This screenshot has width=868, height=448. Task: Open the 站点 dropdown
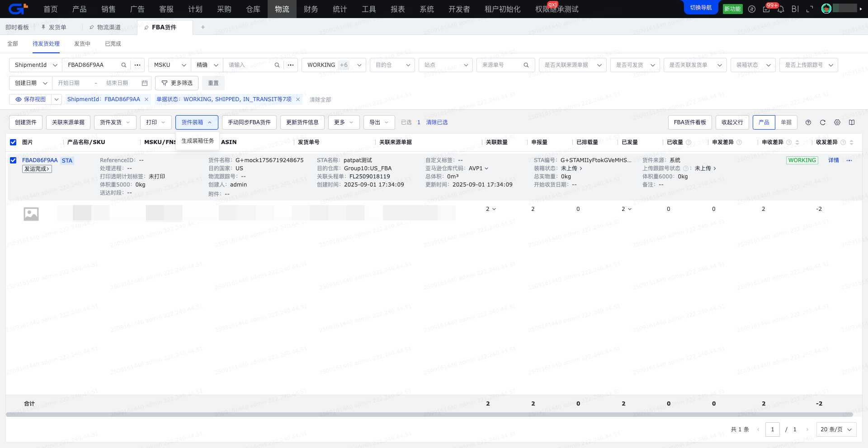coord(446,65)
